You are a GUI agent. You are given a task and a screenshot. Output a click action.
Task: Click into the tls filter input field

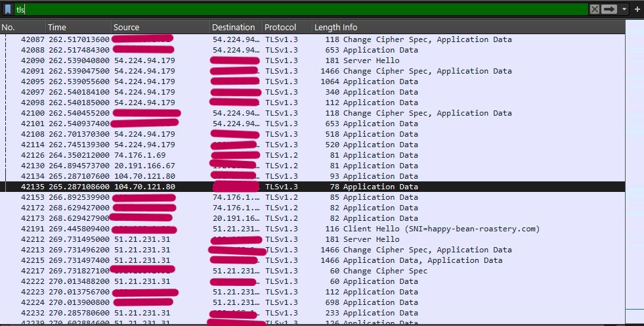click(x=301, y=9)
